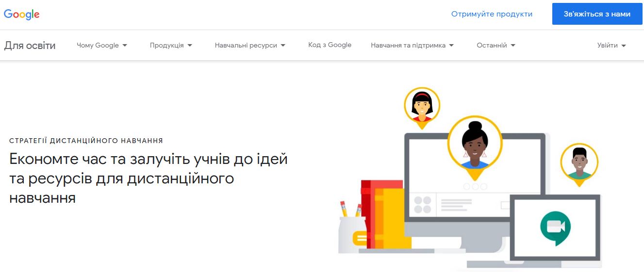This screenshot has height=275, width=644.
Task: Click the headline Економте час та залучіть учнів
Action: (x=149, y=178)
